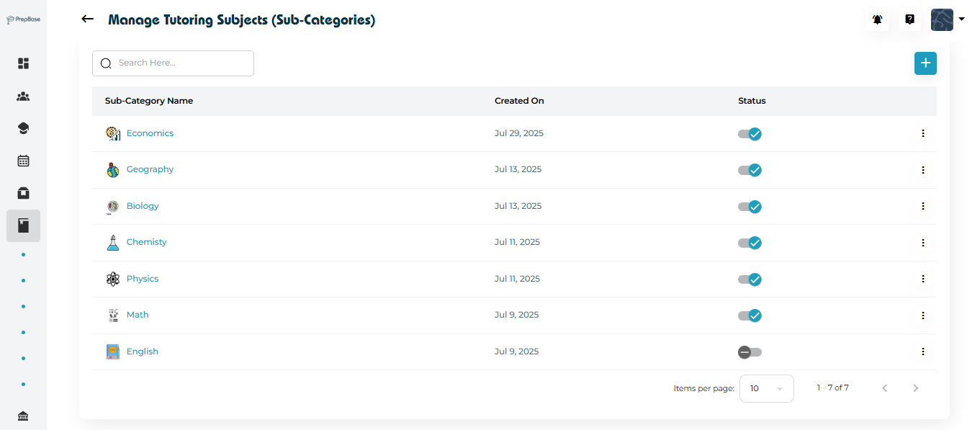Click the graduation cap sidebar icon
Viewport: 980px width, 430px height.
(23, 128)
